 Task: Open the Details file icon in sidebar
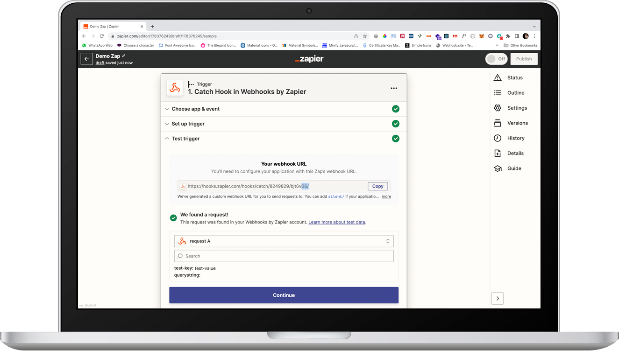pos(498,154)
